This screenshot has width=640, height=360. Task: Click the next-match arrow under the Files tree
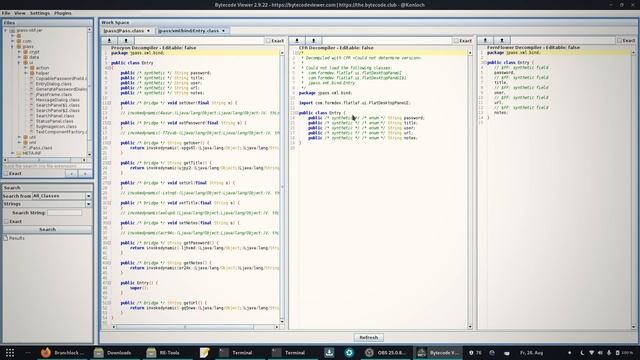85,173
